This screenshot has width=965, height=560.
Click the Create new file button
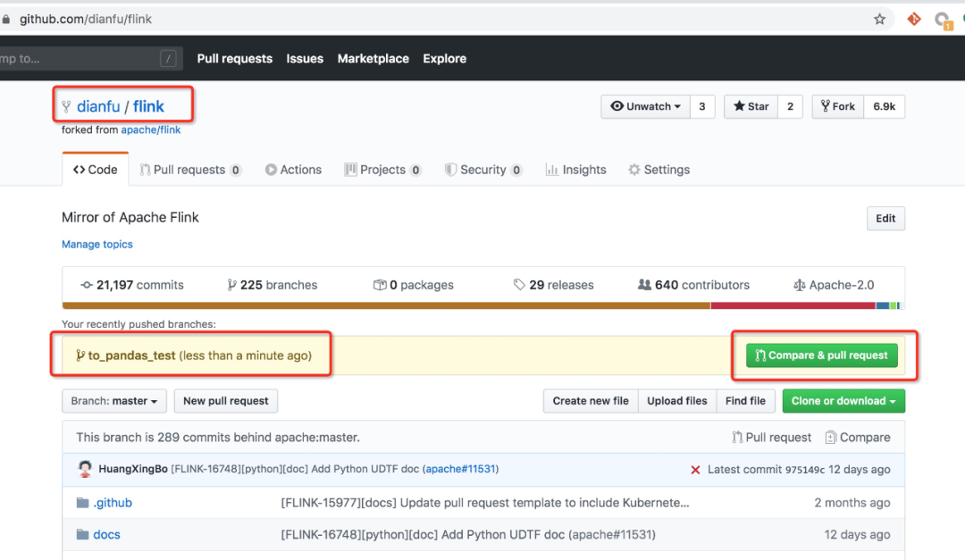tap(590, 401)
